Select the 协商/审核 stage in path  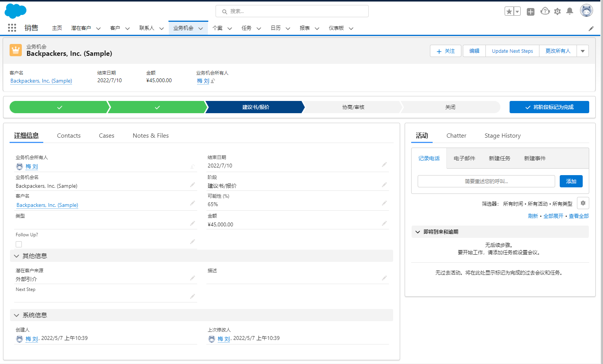353,107
